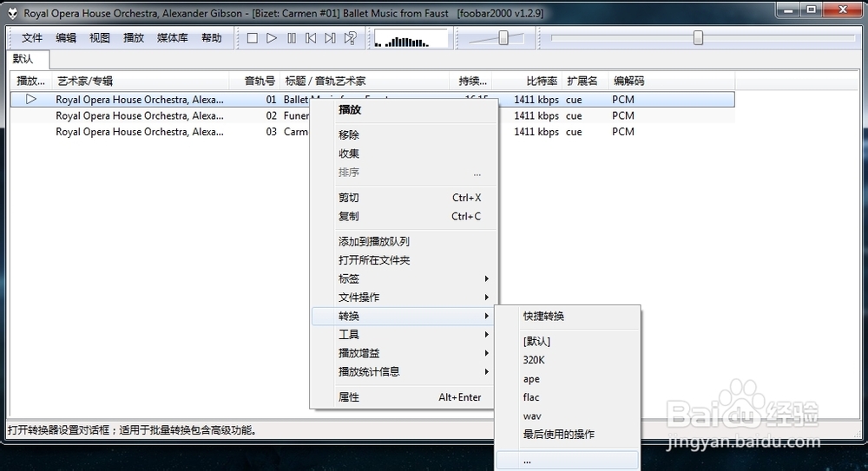Expand the 播放统计信息 submenu
This screenshot has height=471, width=868.
(403, 371)
